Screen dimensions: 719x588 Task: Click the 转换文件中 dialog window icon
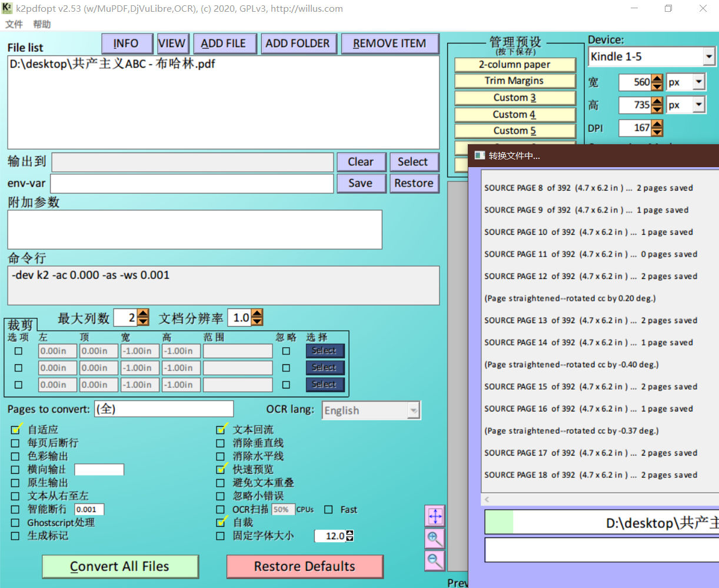point(480,155)
